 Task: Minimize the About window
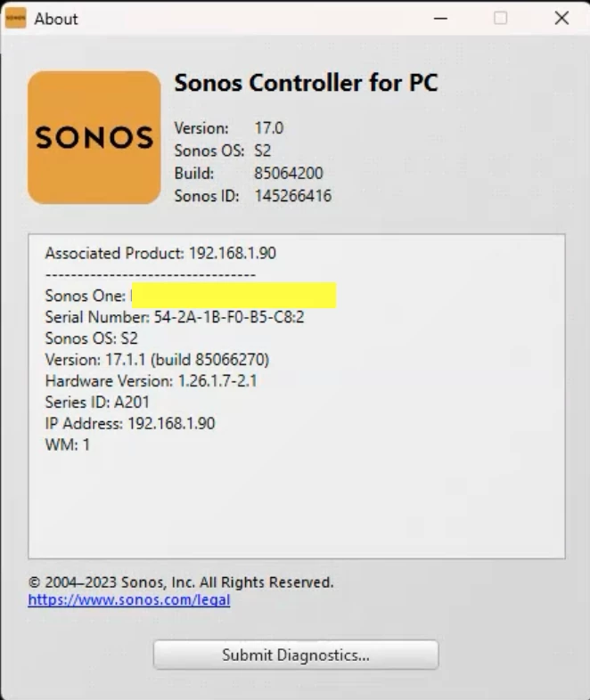click(x=440, y=19)
